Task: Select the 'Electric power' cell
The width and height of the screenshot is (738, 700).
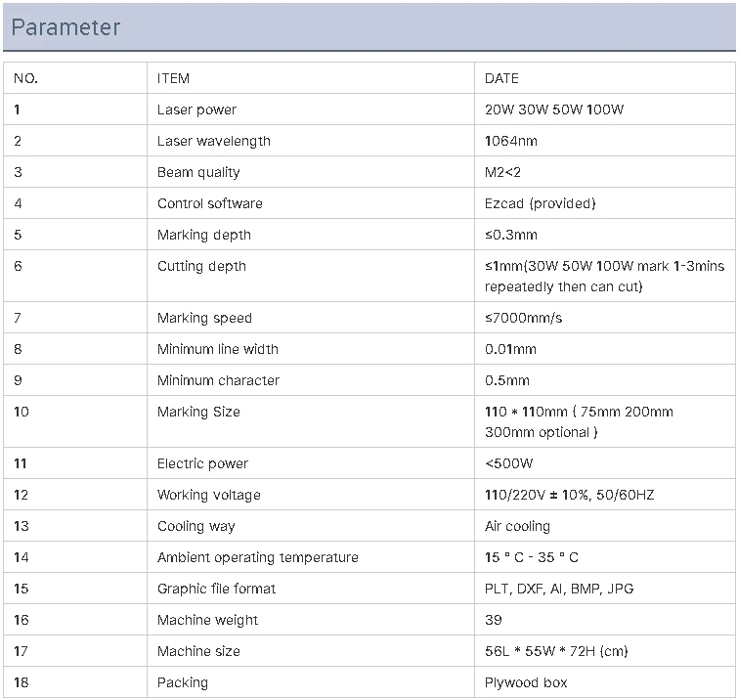Action: pos(202,463)
